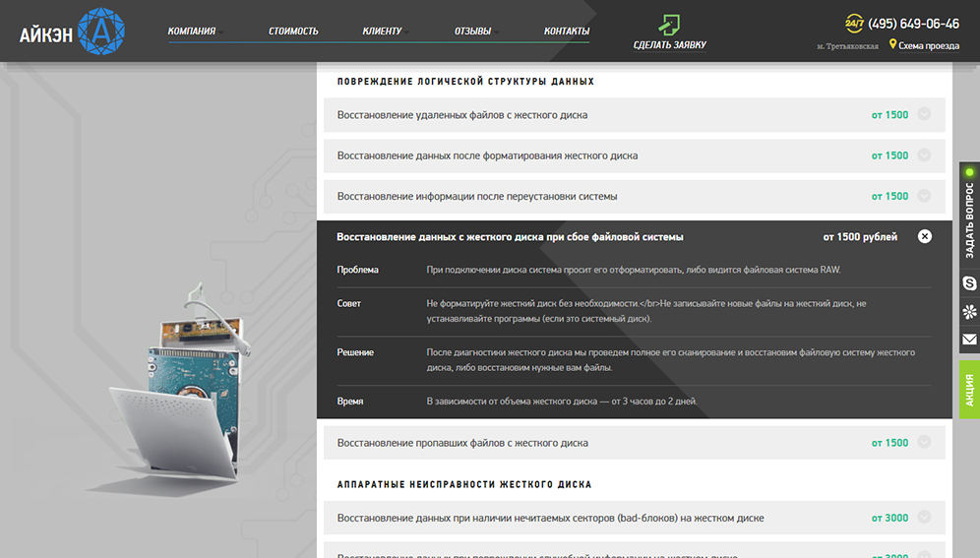Click the Схема проезда link
Screen dimensions: 980x558
pos(928,45)
